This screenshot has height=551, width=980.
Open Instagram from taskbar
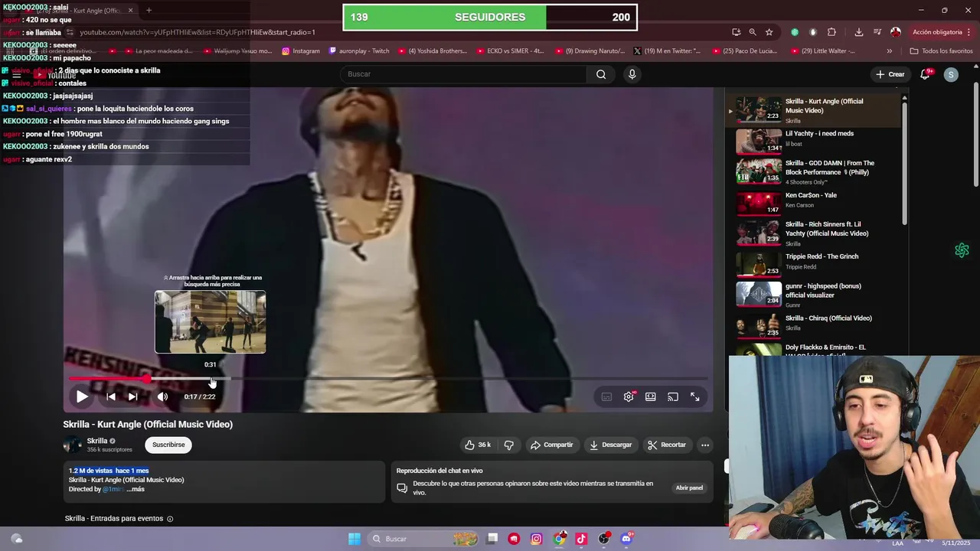(536, 539)
